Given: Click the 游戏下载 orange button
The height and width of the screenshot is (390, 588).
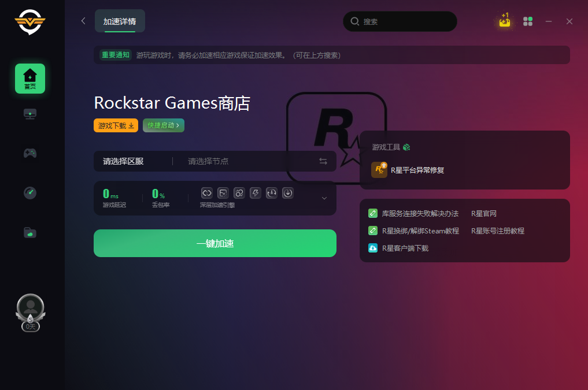Looking at the screenshot, I should tap(116, 125).
